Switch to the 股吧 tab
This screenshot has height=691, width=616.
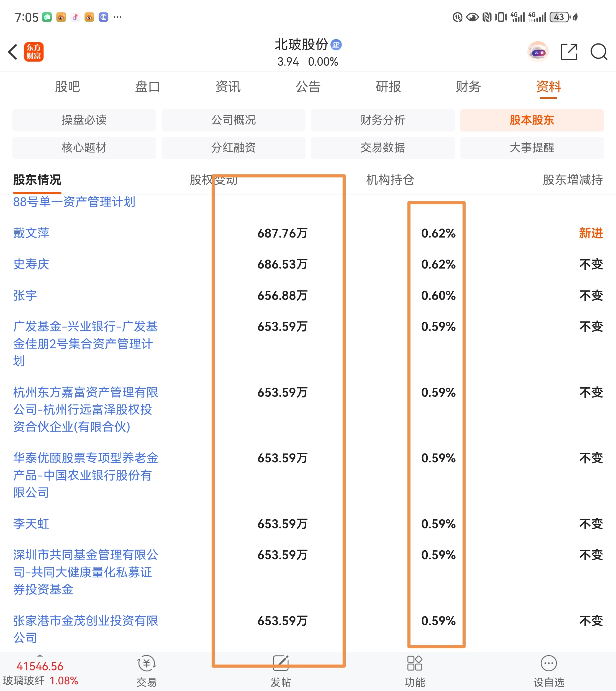[x=67, y=87]
